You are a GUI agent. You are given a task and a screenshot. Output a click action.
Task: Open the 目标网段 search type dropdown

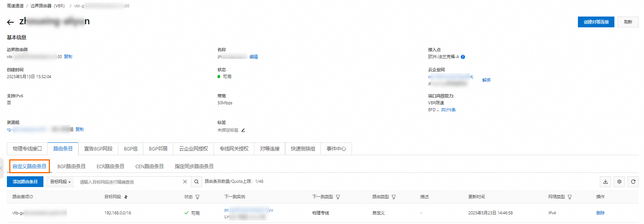click(61, 182)
